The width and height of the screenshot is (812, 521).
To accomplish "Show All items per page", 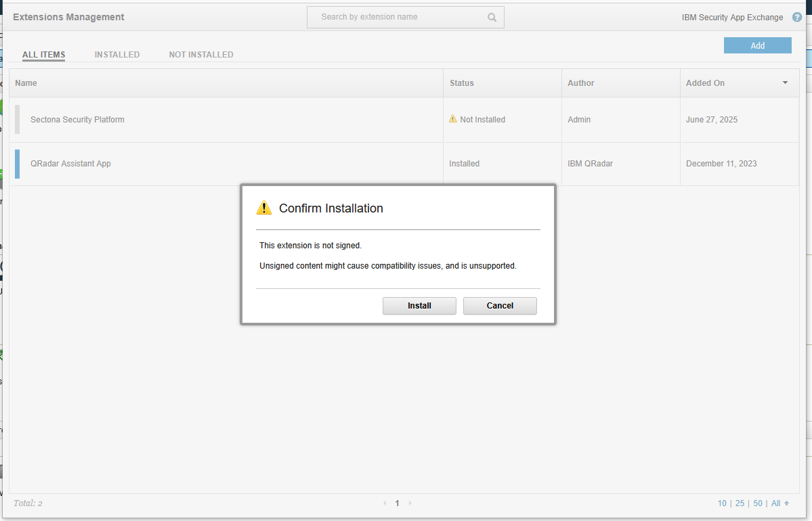I will click(x=776, y=503).
